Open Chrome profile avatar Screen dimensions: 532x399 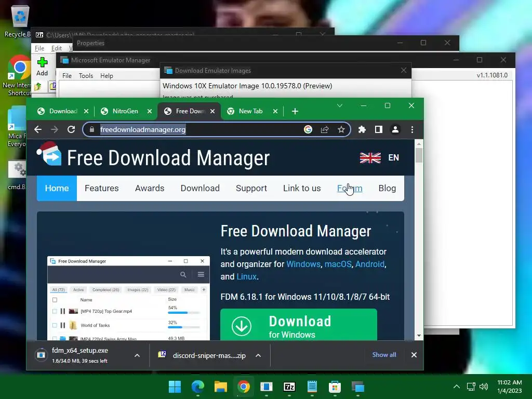tap(395, 129)
